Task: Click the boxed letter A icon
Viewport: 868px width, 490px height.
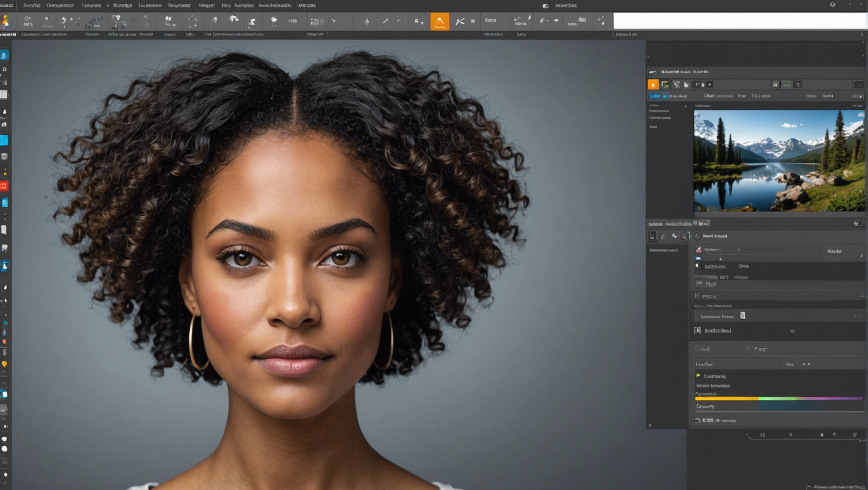Action: pos(698,330)
